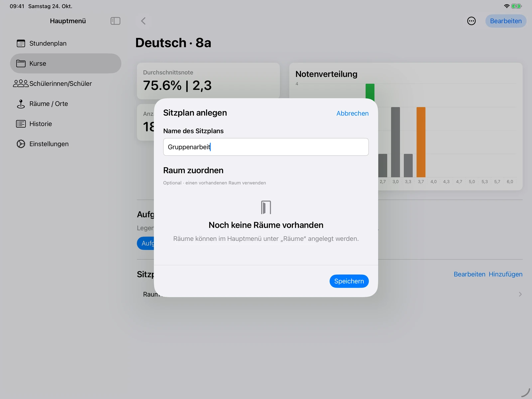Screen dimensions: 532x399
Task: Click the Historie list icon
Action: (21, 124)
